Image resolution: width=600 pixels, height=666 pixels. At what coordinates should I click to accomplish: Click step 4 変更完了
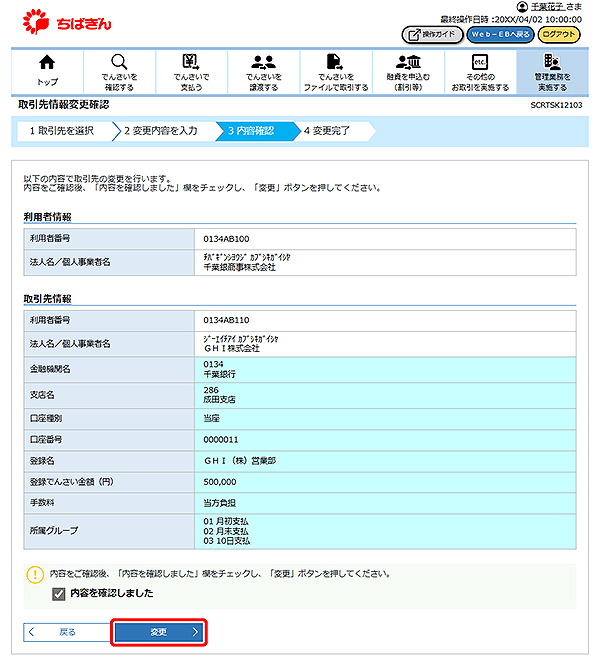[327, 131]
